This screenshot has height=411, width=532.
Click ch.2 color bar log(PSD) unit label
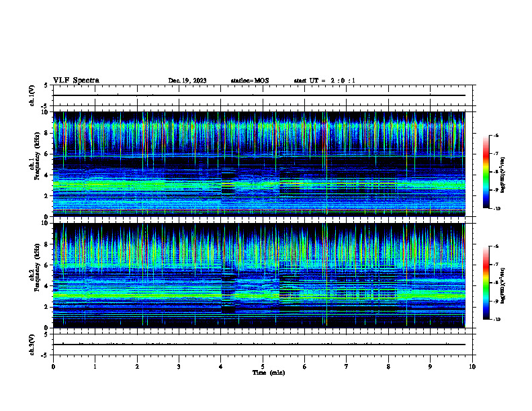(503, 286)
